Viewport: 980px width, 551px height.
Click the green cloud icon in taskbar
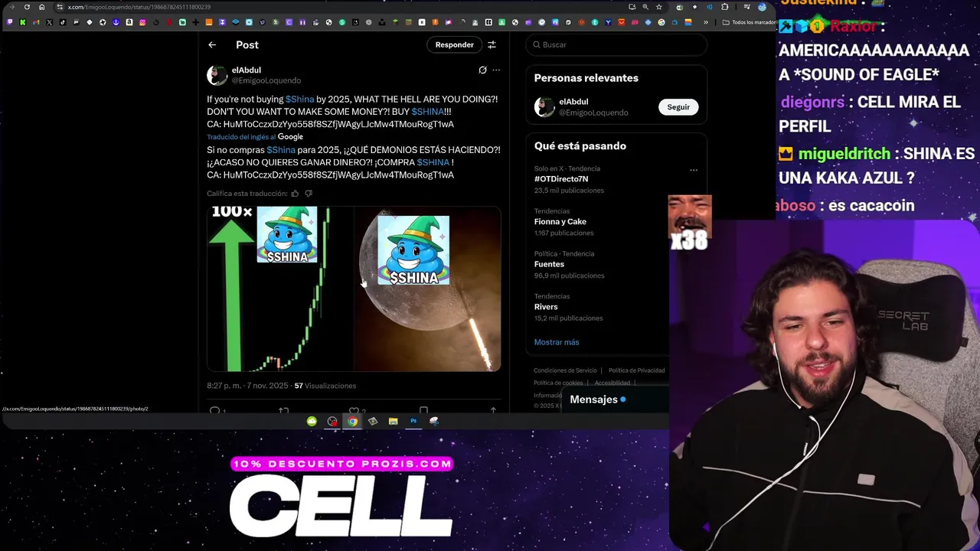[x=312, y=421]
